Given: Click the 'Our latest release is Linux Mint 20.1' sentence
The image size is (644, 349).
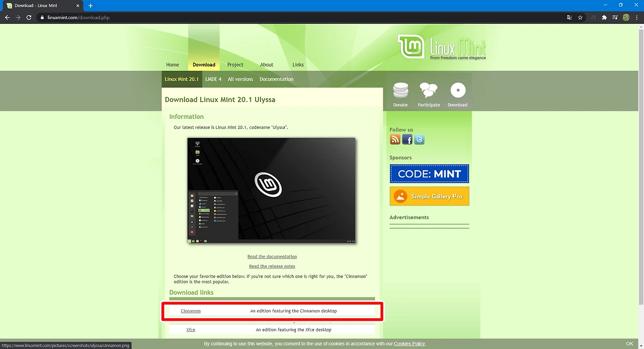Looking at the screenshot, I should tap(231, 127).
